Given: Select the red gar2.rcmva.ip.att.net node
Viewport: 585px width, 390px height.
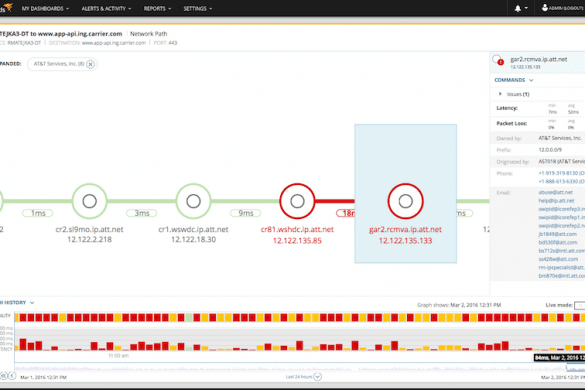Looking at the screenshot, I should (x=406, y=201).
